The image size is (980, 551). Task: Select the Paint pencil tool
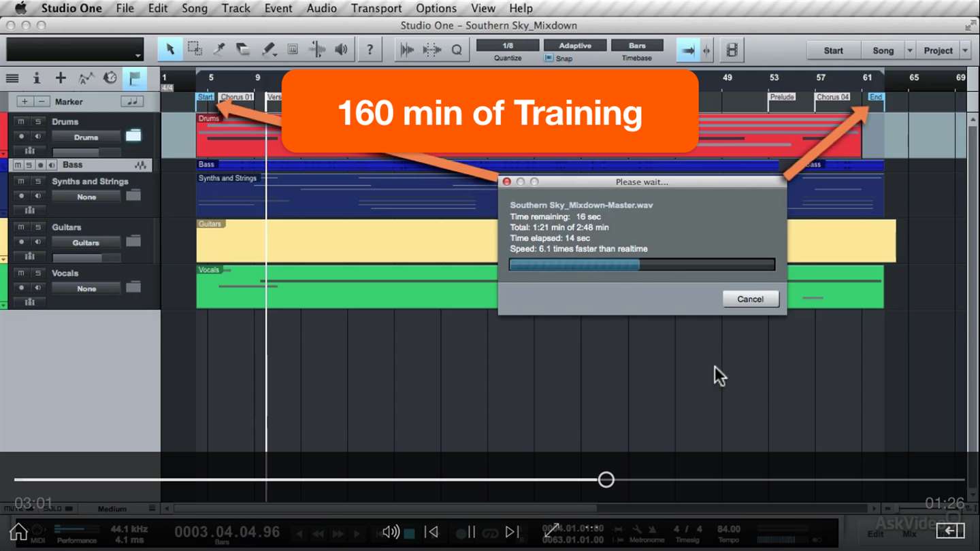click(268, 50)
